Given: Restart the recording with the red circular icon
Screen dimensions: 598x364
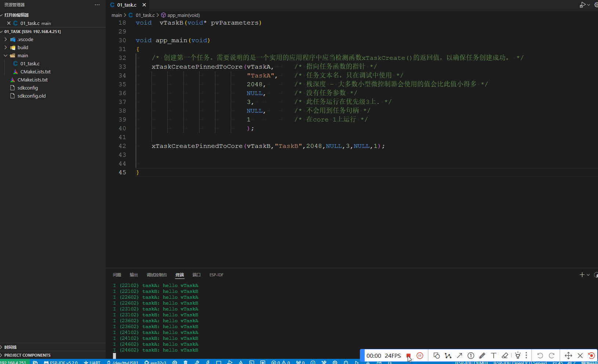Looking at the screenshot, I should coord(591,356).
